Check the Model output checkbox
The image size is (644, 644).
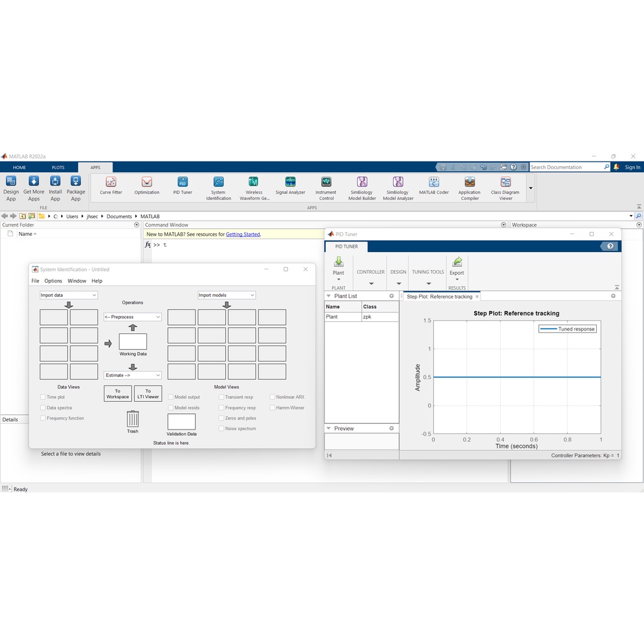(170, 397)
